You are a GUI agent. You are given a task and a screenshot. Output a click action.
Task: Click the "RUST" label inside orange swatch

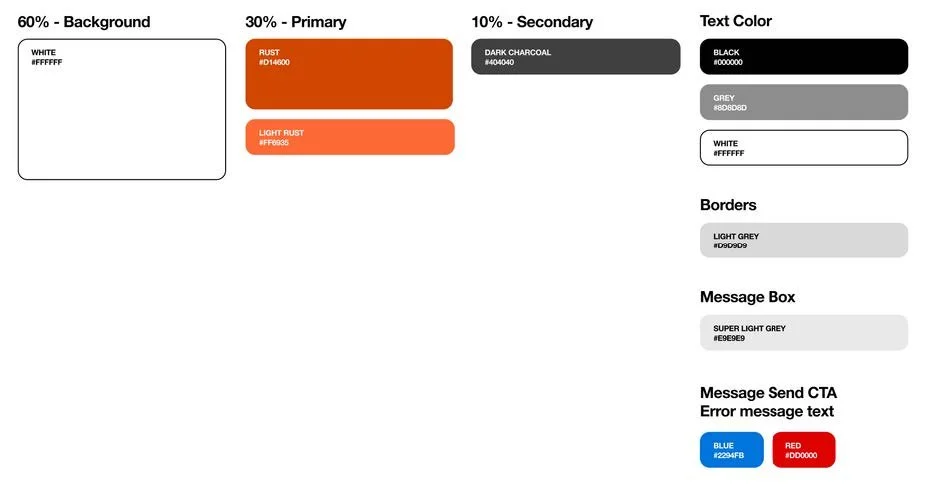pos(269,52)
